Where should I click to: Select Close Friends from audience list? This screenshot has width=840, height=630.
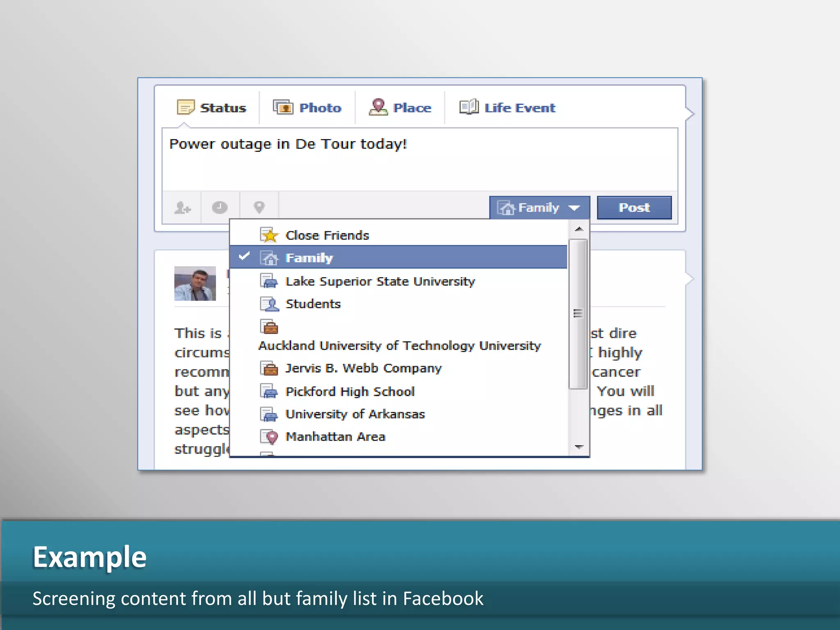pyautogui.click(x=399, y=235)
